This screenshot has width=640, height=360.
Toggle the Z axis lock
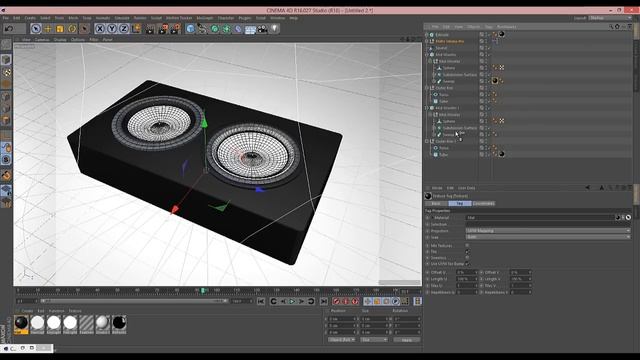point(124,29)
